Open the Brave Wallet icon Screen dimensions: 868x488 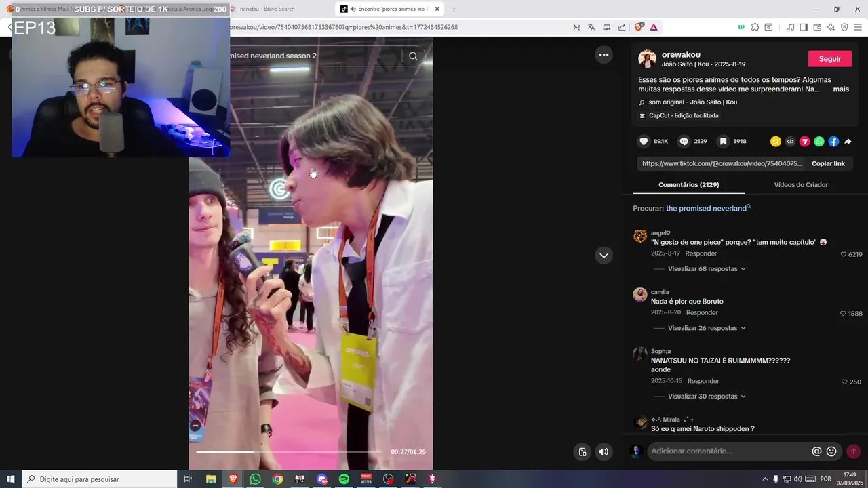pyautogui.click(x=817, y=27)
